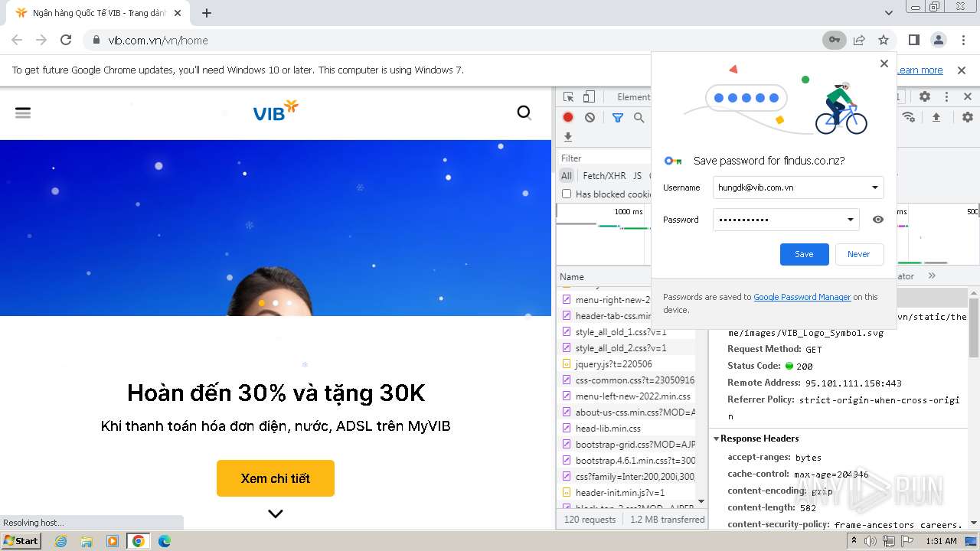Open DevTools more options menu
The image size is (980, 551).
pos(946,96)
